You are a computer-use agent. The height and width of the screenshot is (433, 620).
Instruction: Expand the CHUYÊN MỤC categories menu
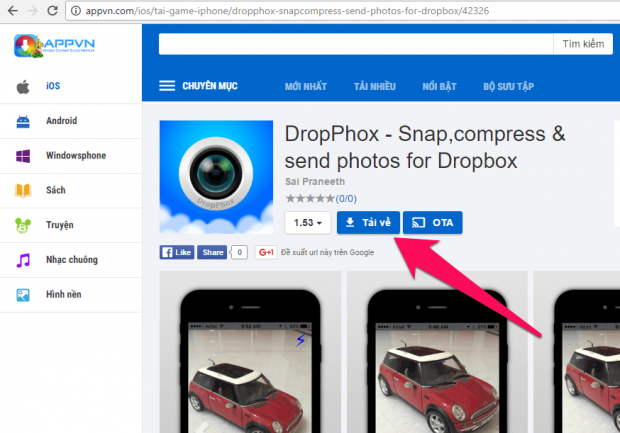tap(210, 86)
